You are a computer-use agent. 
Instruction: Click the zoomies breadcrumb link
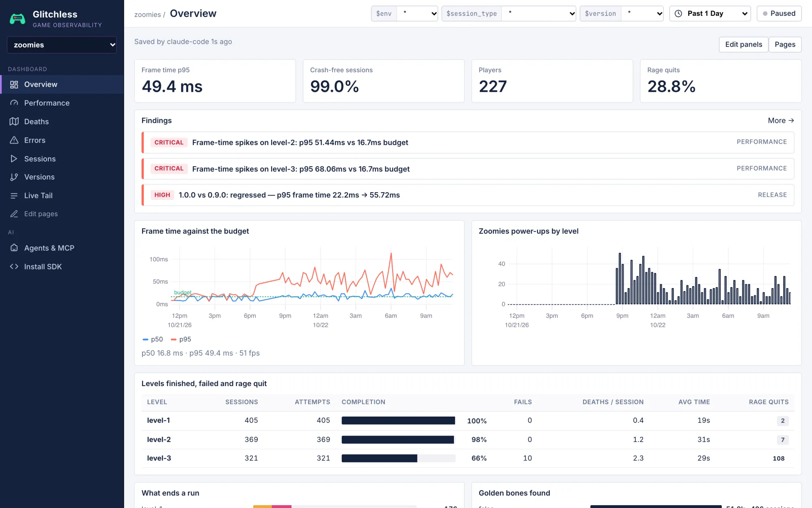[x=147, y=15]
